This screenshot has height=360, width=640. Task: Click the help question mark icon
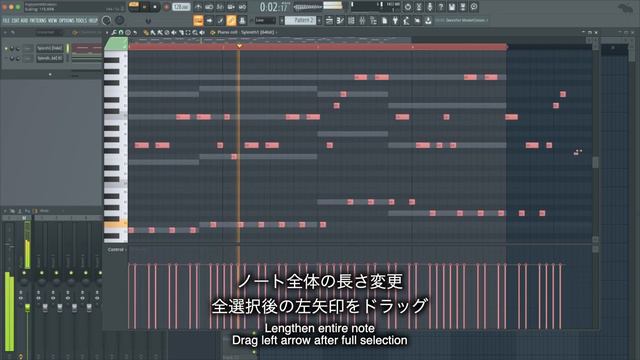tap(440, 7)
